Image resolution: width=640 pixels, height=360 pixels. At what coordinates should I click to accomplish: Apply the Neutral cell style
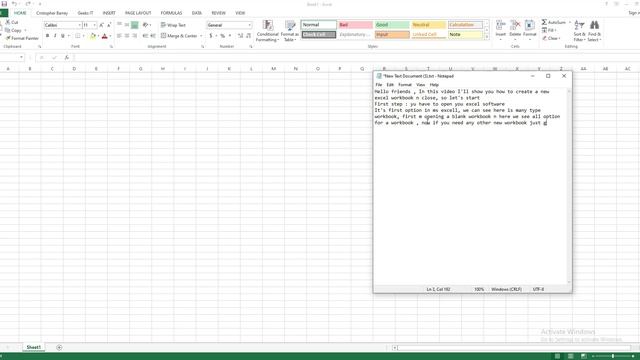[x=429, y=25]
